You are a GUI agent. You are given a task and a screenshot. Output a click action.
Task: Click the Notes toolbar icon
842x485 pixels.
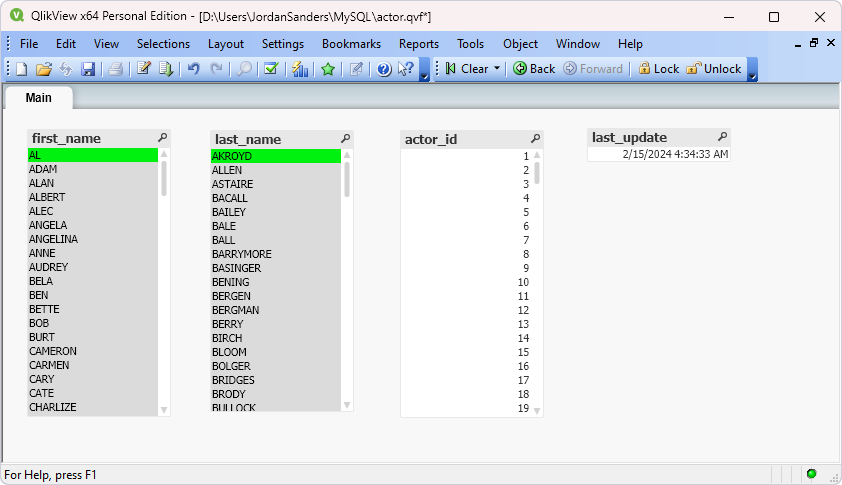click(x=356, y=69)
